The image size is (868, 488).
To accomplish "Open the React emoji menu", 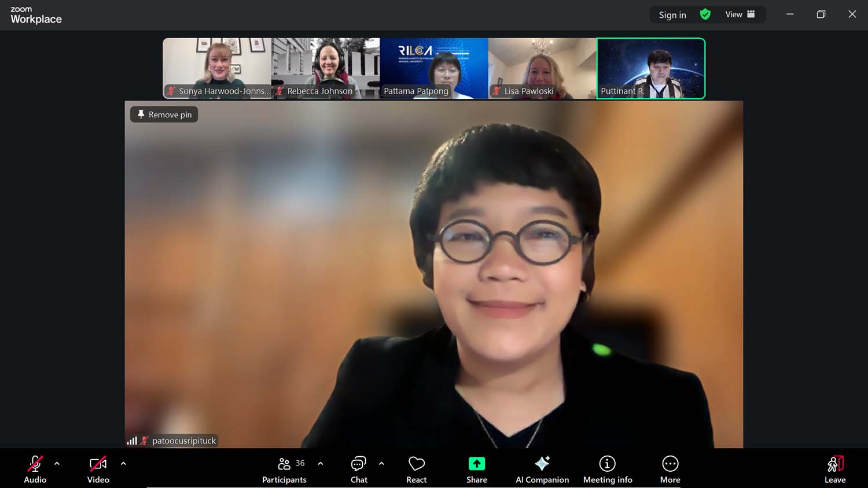I will click(416, 469).
